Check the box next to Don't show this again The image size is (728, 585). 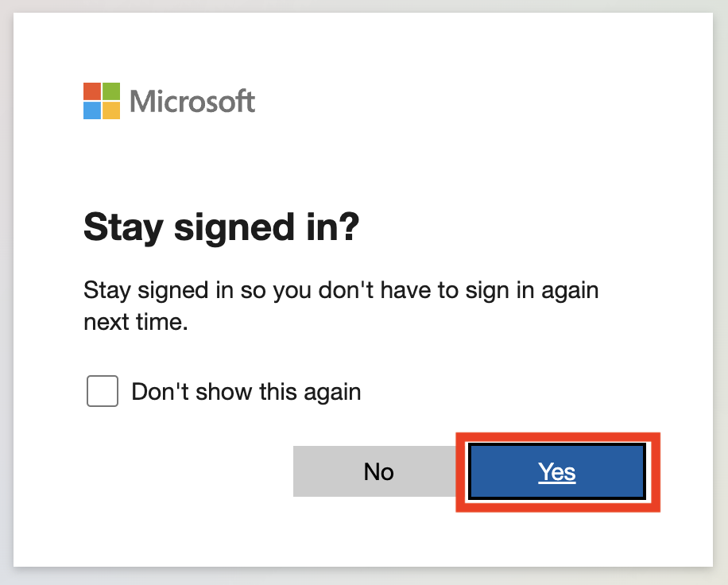[102, 391]
